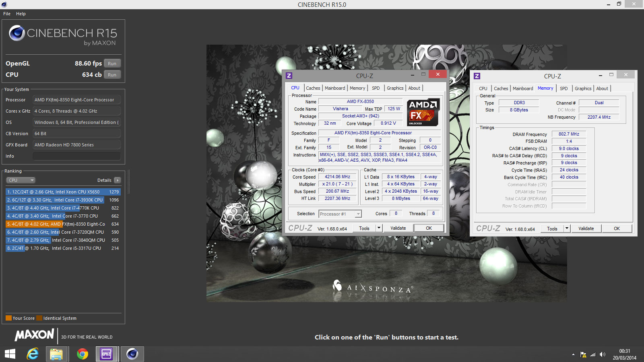Click OK in left CPU-Z window

point(429,228)
